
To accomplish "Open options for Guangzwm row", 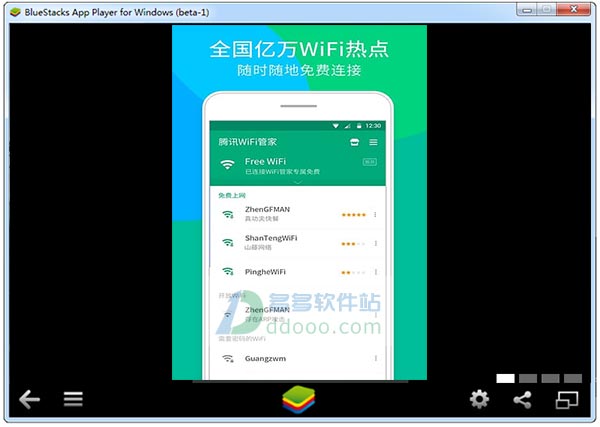I will click(x=376, y=359).
